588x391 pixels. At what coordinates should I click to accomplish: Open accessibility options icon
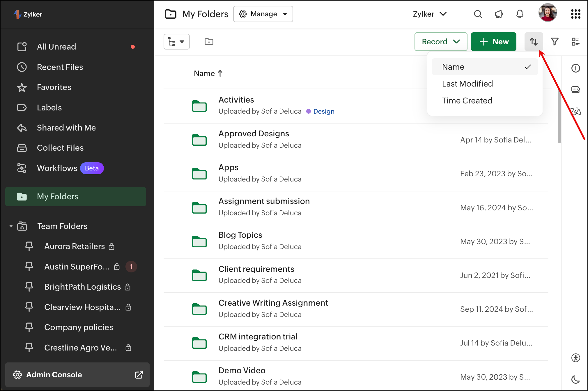click(575, 358)
